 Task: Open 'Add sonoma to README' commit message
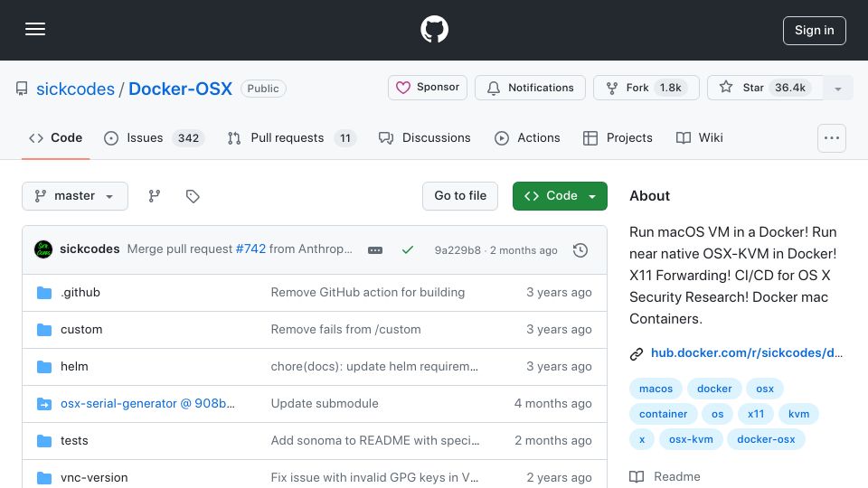(374, 440)
